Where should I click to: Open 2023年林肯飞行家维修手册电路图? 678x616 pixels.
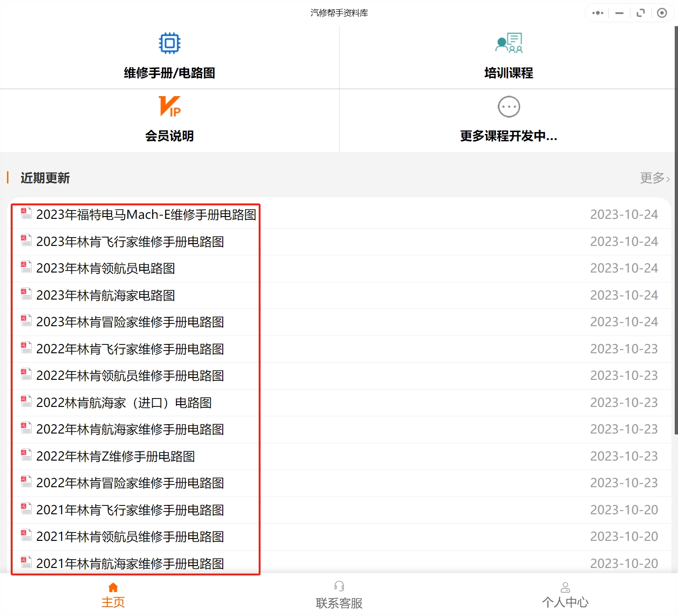tap(130, 241)
